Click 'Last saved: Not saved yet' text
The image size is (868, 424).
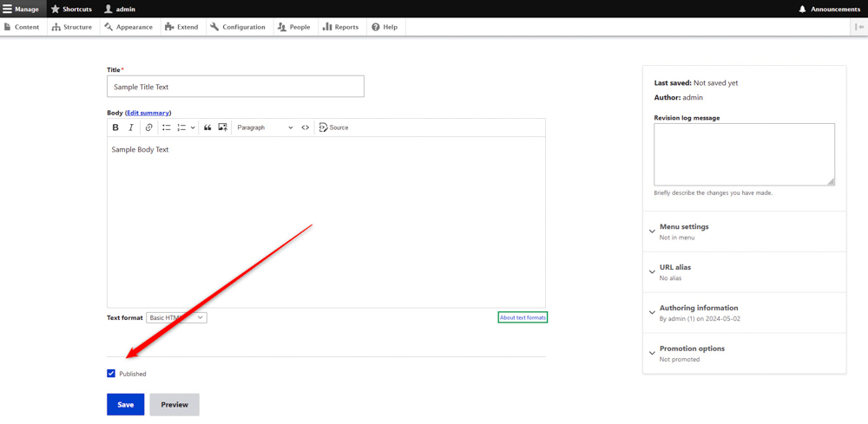pos(696,83)
